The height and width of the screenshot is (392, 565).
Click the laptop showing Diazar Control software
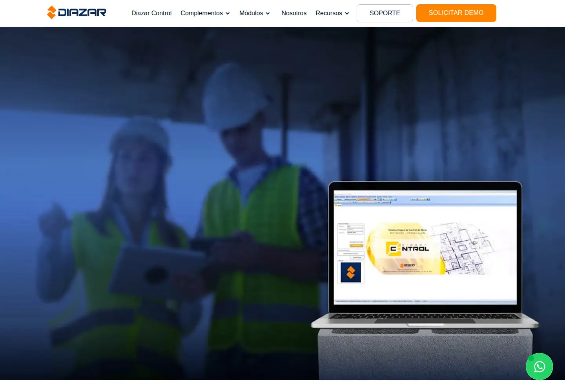click(x=425, y=255)
